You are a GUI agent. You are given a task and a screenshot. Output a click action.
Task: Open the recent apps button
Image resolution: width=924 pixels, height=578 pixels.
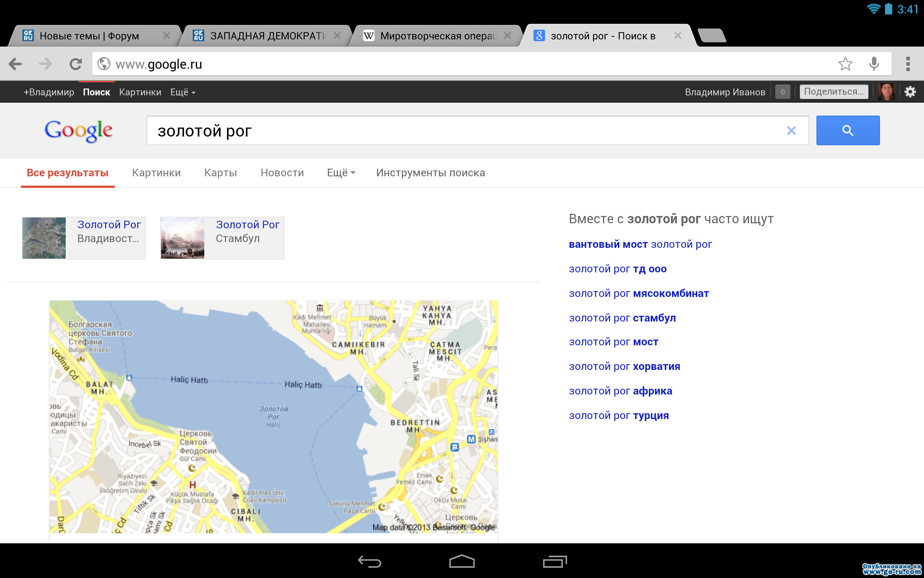click(555, 561)
